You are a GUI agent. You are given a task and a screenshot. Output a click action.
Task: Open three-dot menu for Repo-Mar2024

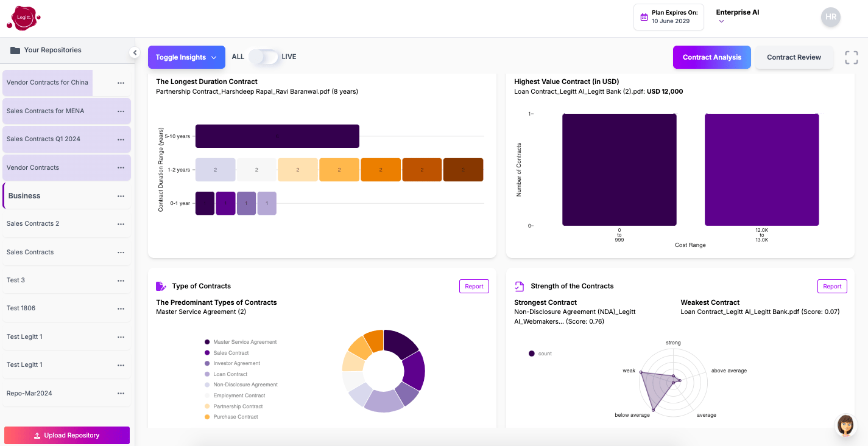pos(121,394)
